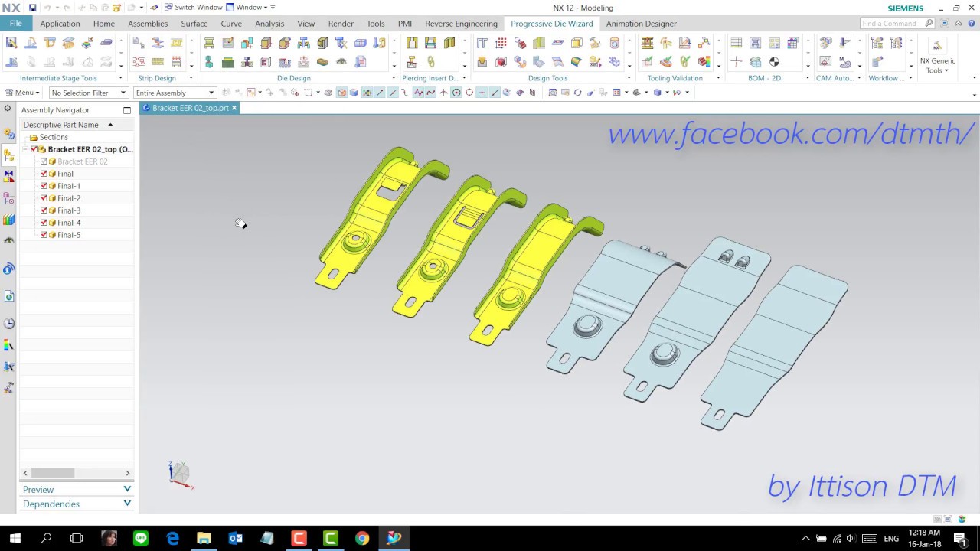Screen dimensions: 980x551
Task: Click the Save icon in title bar
Action: tap(32, 8)
